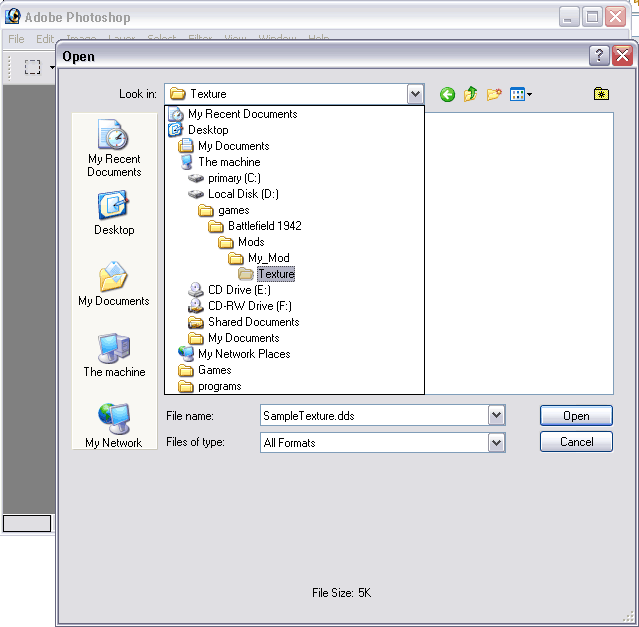
Task: Click the Adobe Photoshop title bar app icon
Action: (13, 16)
